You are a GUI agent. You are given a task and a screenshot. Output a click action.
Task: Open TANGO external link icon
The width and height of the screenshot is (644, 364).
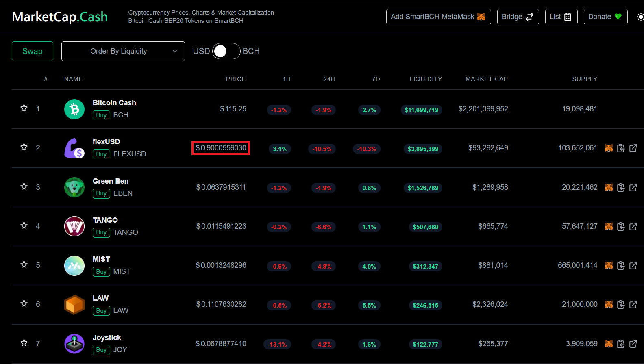point(633,226)
